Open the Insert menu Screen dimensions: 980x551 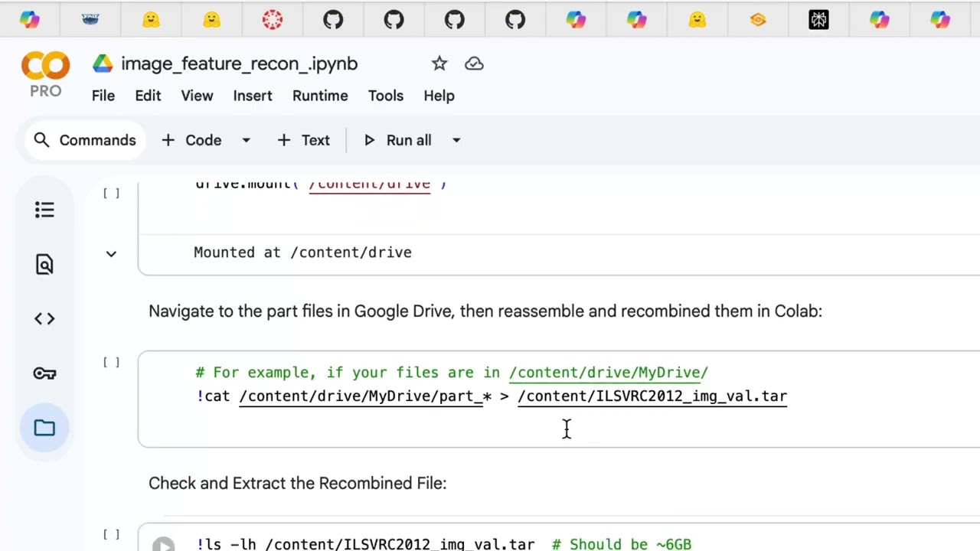pyautogui.click(x=253, y=96)
